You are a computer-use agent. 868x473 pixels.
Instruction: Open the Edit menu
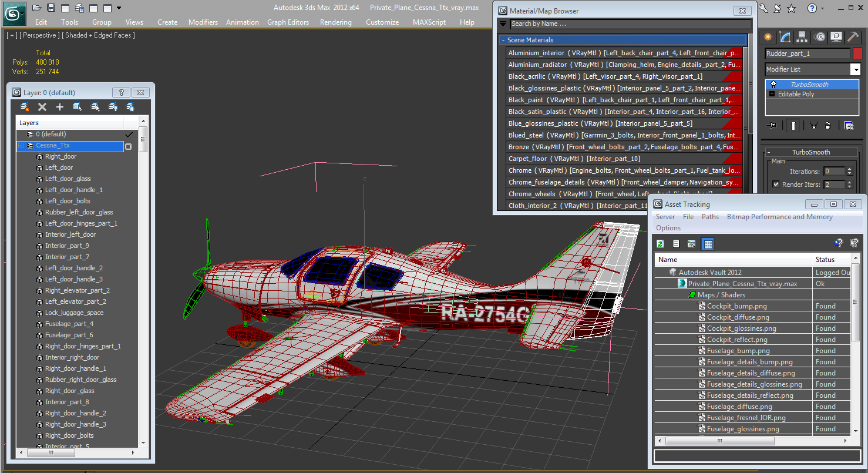[x=41, y=22]
